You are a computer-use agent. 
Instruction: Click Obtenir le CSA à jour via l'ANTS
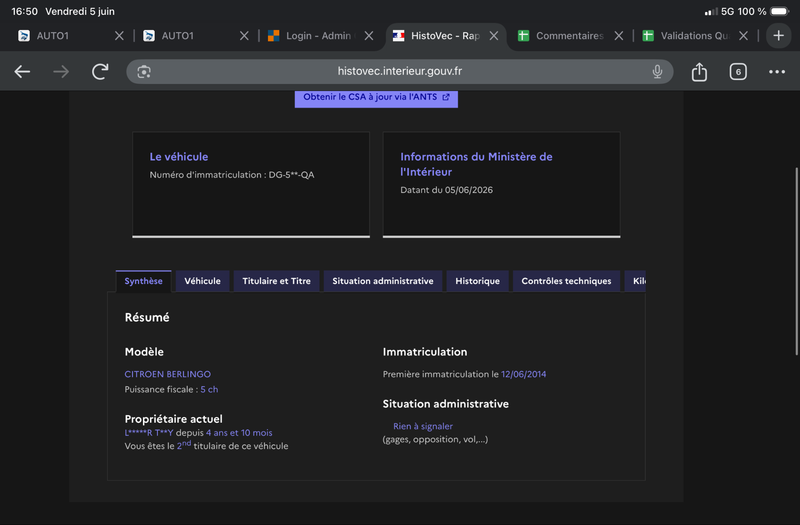pos(376,98)
